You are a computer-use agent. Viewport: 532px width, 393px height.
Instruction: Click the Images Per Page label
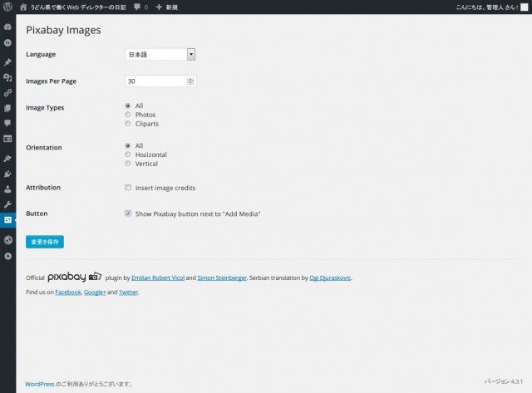(52, 81)
